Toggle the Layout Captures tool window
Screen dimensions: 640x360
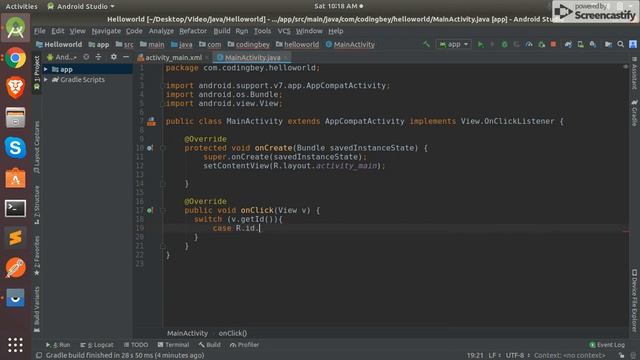(x=37, y=147)
